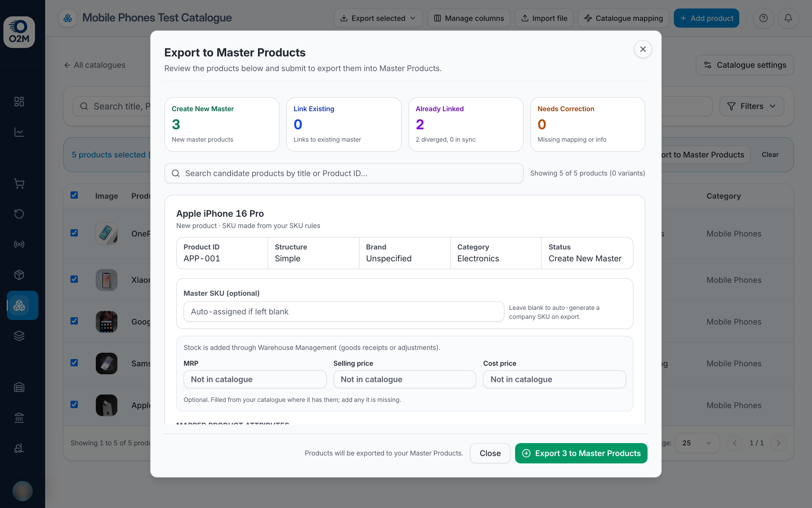Viewport: 812px width, 508px height.
Task: Select the Already Linked summary card
Action: point(466,124)
